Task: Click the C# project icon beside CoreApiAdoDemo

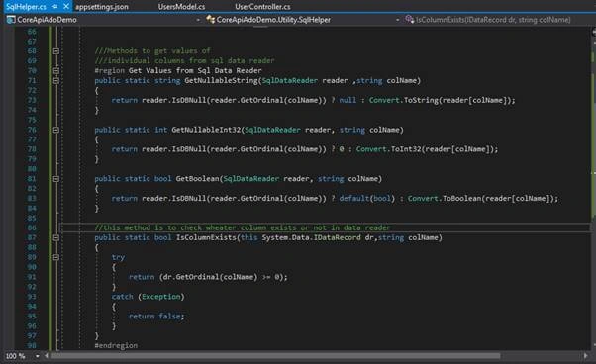Action: (11, 20)
